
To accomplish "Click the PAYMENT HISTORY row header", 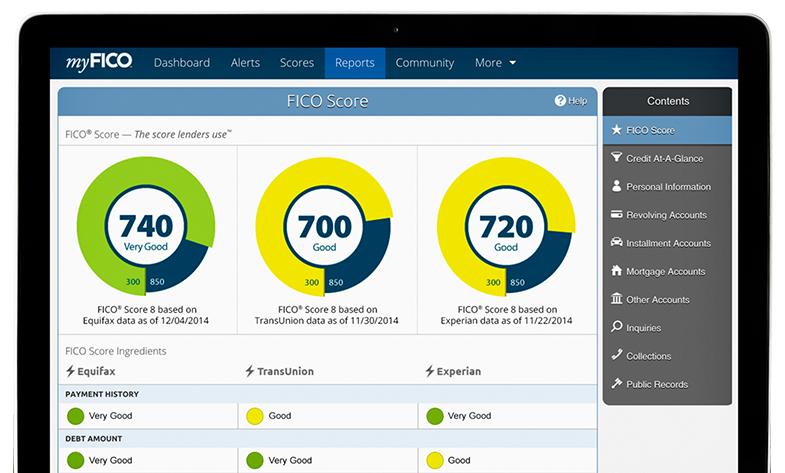I will 328,394.
